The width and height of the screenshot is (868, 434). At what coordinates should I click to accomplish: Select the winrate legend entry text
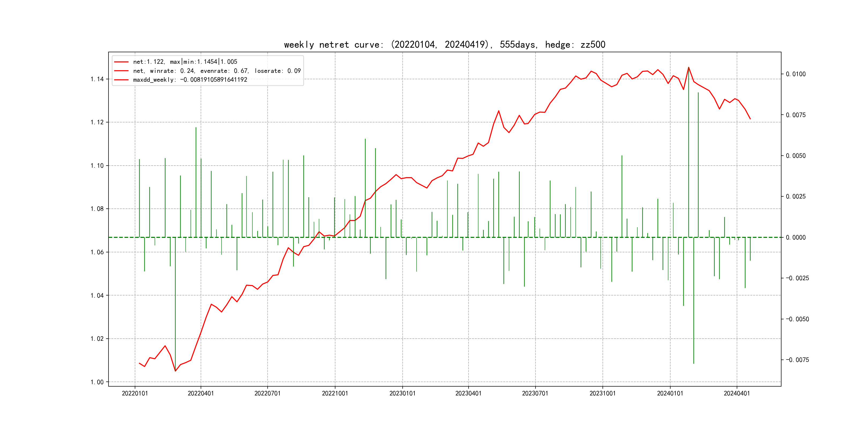[x=217, y=71]
